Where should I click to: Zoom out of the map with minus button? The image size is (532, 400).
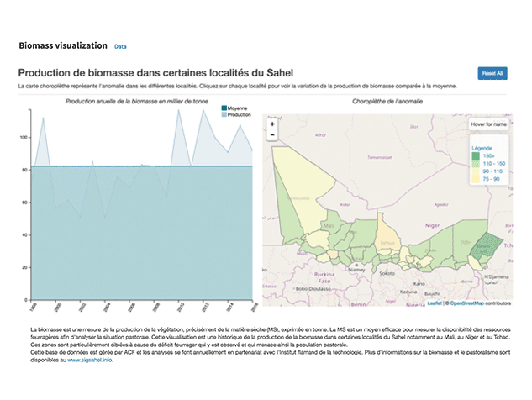tap(271, 134)
